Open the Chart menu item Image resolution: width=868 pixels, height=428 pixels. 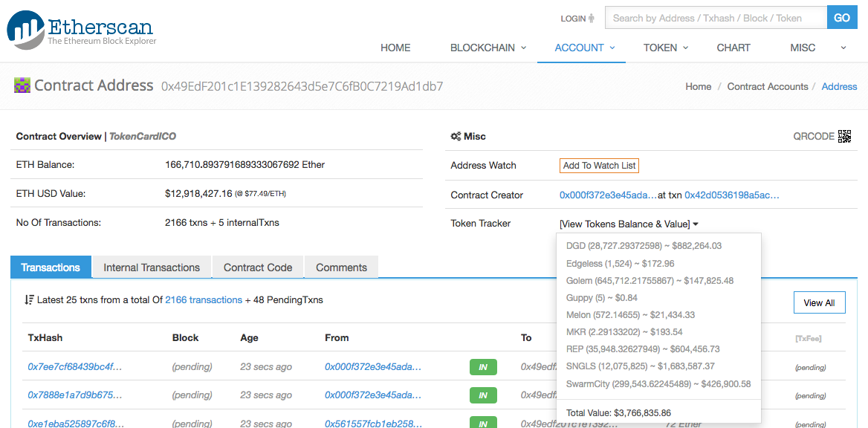click(733, 48)
